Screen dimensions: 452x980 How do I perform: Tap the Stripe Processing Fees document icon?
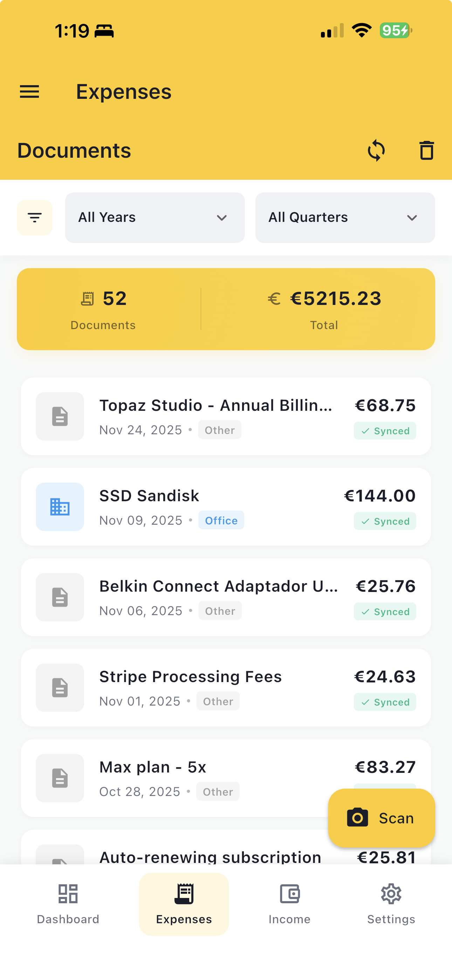[60, 687]
